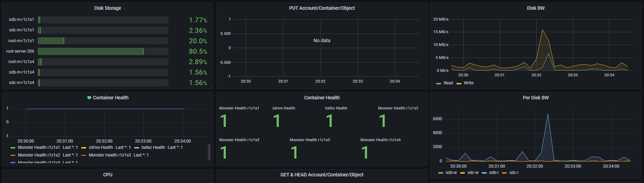
Task: Click sdc-r orange legend color indicator
Action: 504,173
